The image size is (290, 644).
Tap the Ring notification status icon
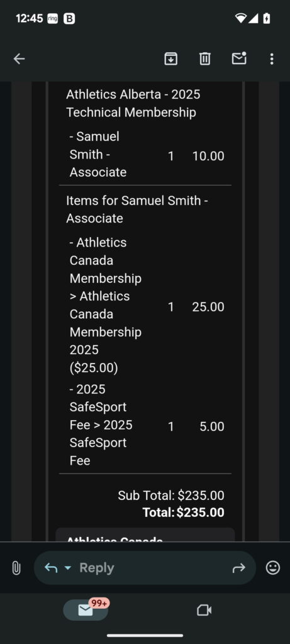[x=53, y=18]
